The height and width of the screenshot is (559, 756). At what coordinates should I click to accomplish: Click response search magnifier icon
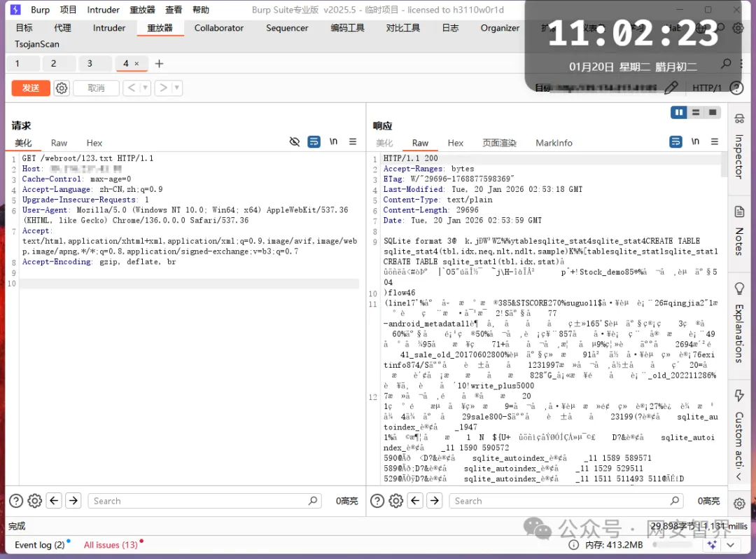675,501
